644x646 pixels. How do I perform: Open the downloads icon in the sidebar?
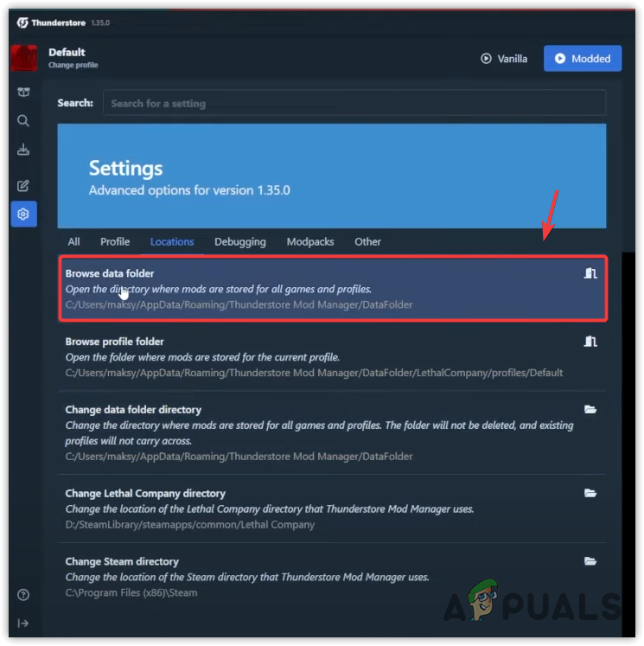tap(23, 150)
